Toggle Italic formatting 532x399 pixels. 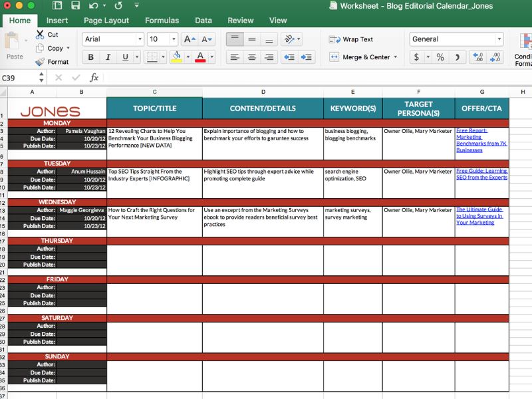(108, 57)
